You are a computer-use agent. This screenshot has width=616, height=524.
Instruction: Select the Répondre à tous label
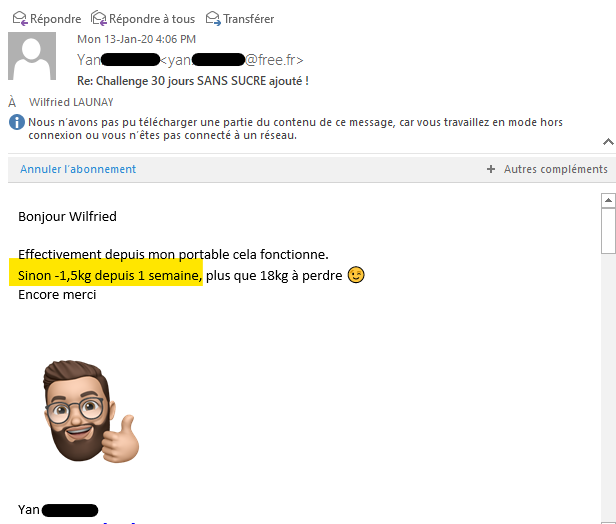[152, 19]
